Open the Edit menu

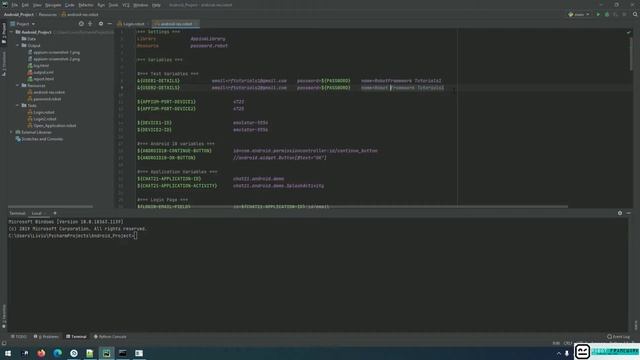tap(25, 5)
